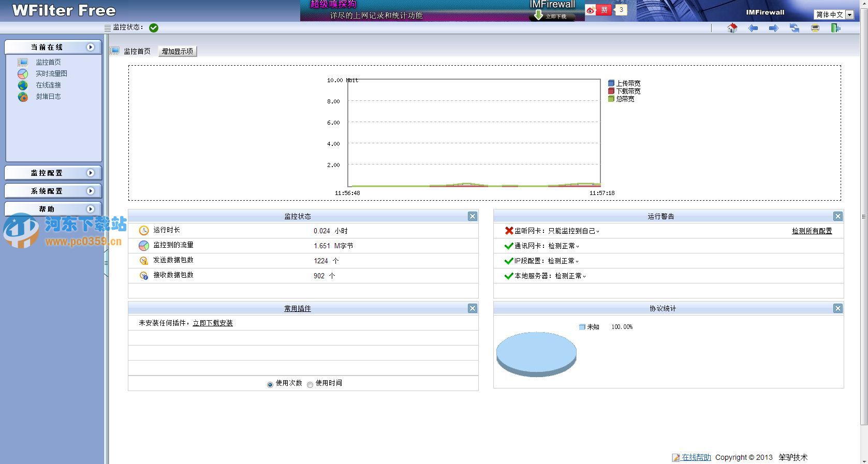Click the 未知 legend swatch in 协议统计
The height and width of the screenshot is (464, 868).
click(x=582, y=327)
